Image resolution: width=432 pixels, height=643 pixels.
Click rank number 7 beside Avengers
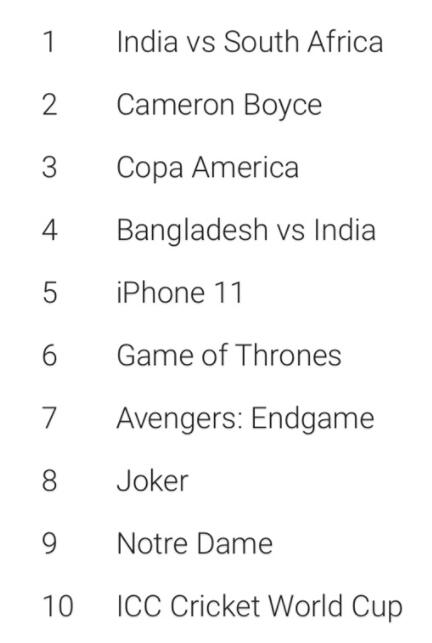tap(49, 418)
